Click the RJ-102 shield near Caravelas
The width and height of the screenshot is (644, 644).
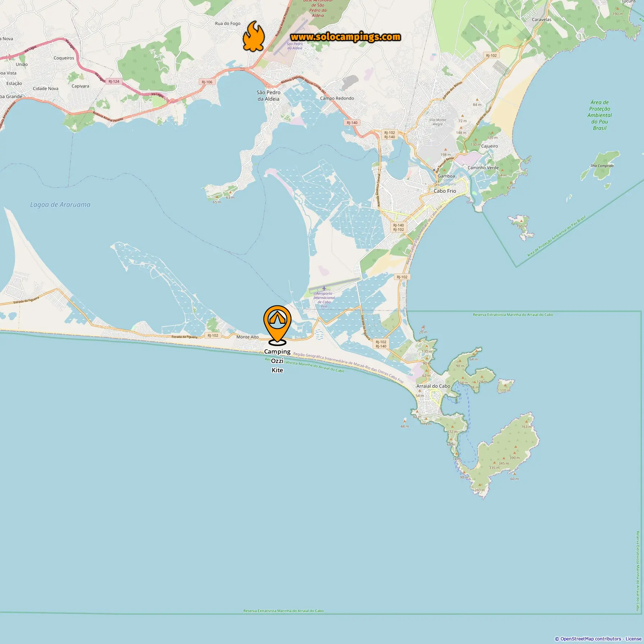(491, 55)
